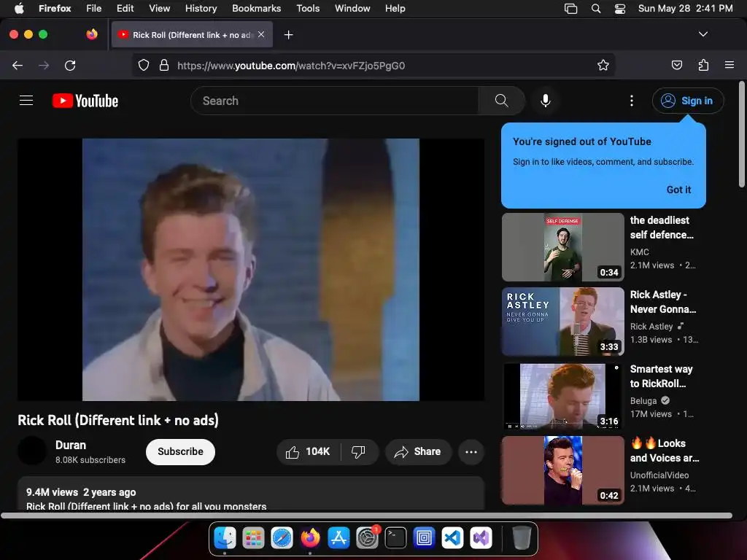This screenshot has width=747, height=560.
Task: Open the Window menu
Action: [x=352, y=8]
